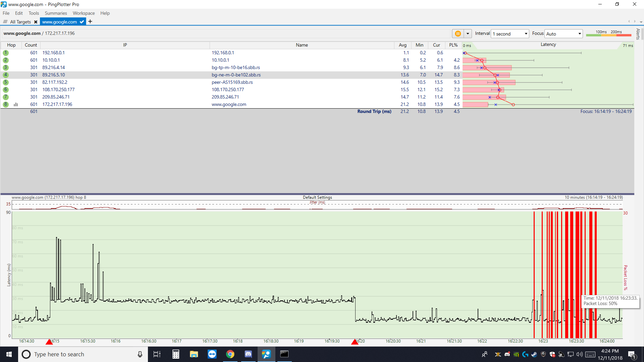Click the PL% column header
This screenshot has height=362, width=644.
click(x=453, y=45)
